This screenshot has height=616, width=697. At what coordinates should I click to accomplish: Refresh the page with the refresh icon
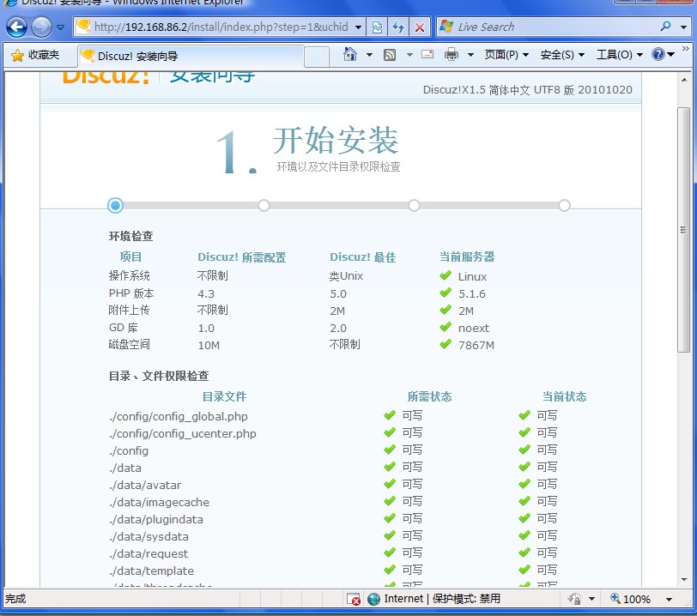(398, 27)
